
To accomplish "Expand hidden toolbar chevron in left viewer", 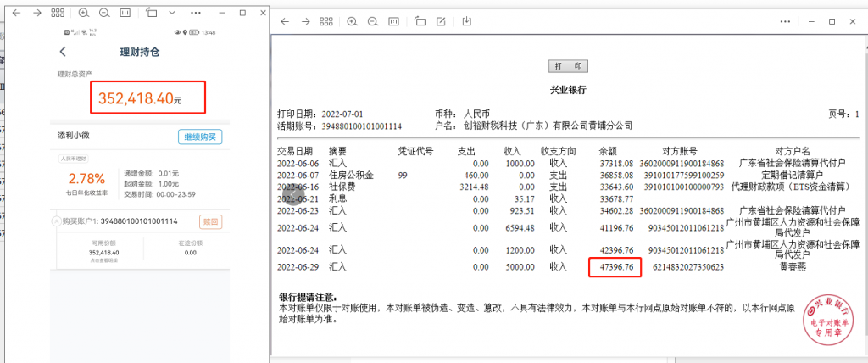I will click(172, 12).
